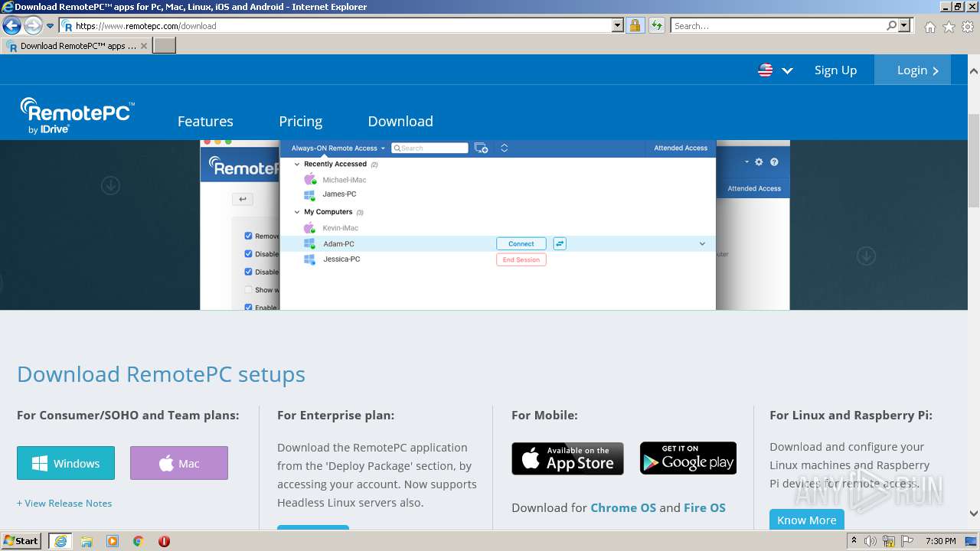Open the Chrome OS download link
The image size is (980, 551).
tap(623, 507)
